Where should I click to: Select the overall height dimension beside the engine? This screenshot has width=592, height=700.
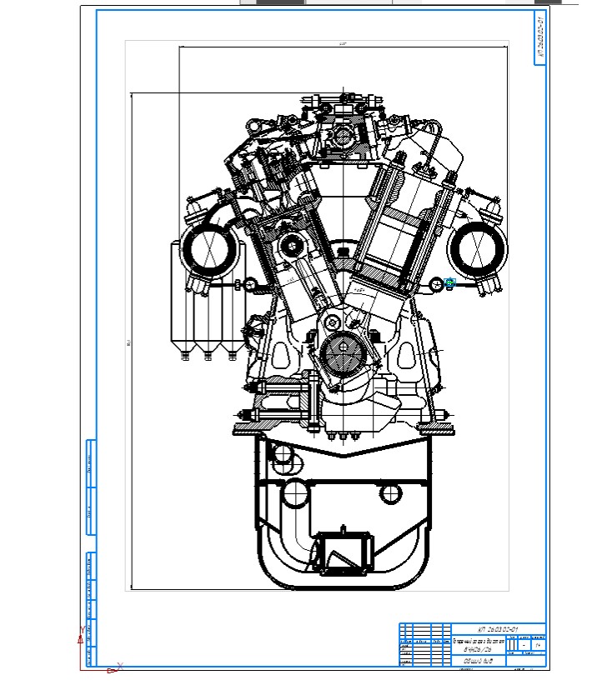tap(128, 342)
